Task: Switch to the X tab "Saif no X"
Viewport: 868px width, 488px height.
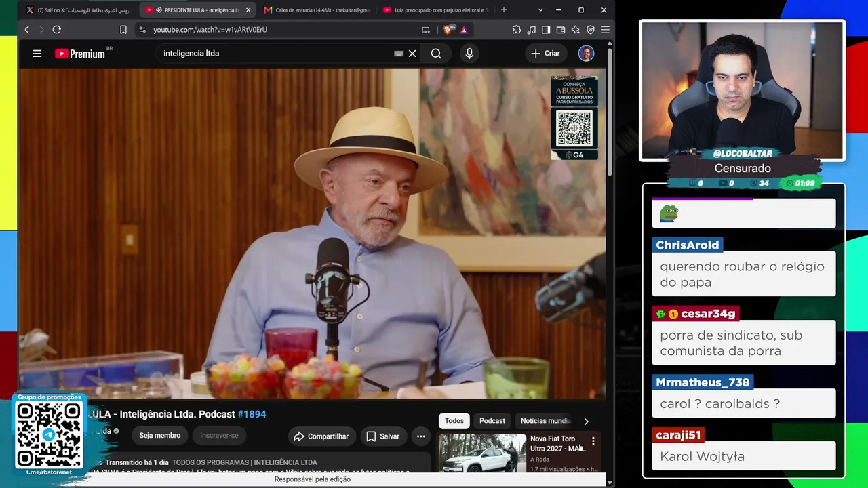Action: pos(79,10)
